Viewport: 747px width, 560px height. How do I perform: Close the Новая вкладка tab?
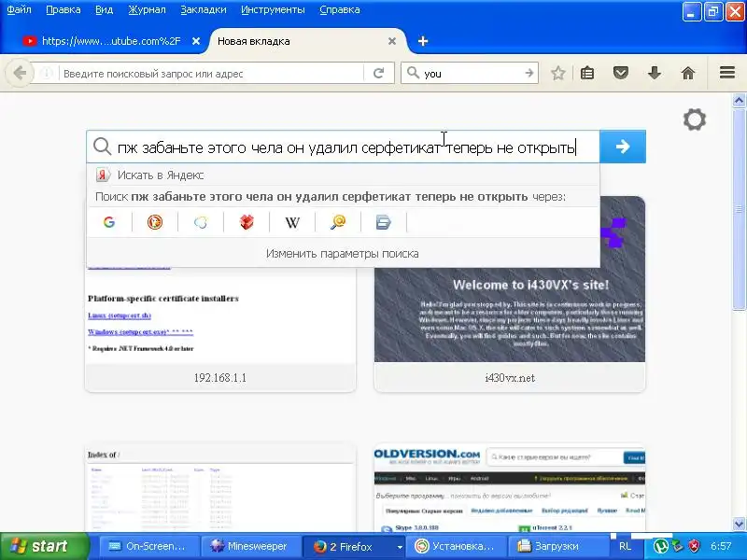[x=392, y=41]
